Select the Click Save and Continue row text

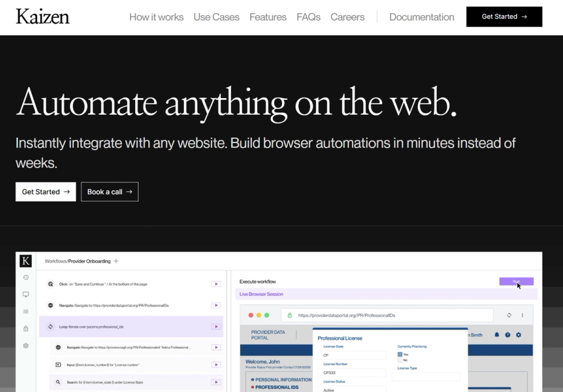[x=103, y=284]
